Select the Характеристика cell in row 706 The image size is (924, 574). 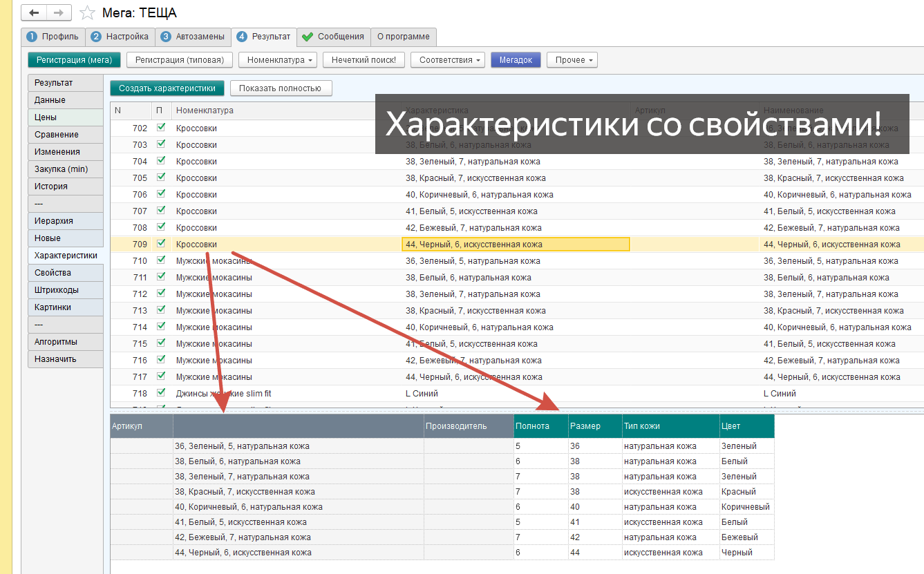(516, 194)
